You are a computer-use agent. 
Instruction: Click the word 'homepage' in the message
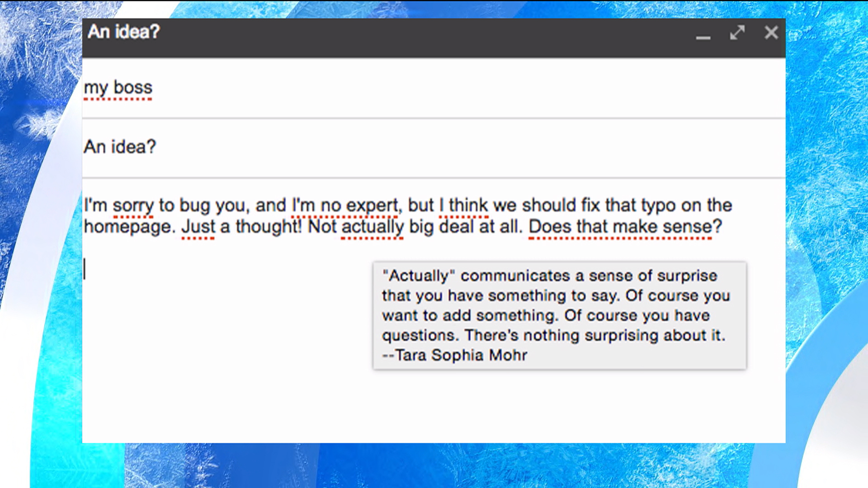pyautogui.click(x=127, y=226)
